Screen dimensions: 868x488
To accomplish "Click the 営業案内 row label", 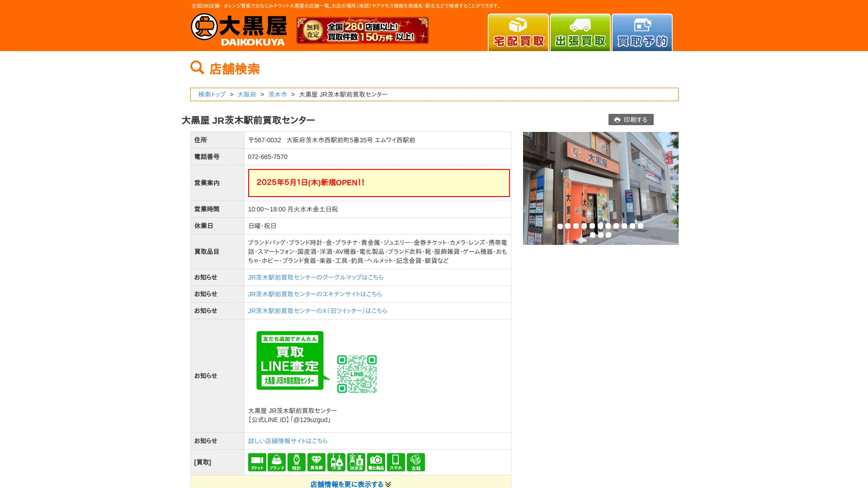I will click(x=207, y=183).
